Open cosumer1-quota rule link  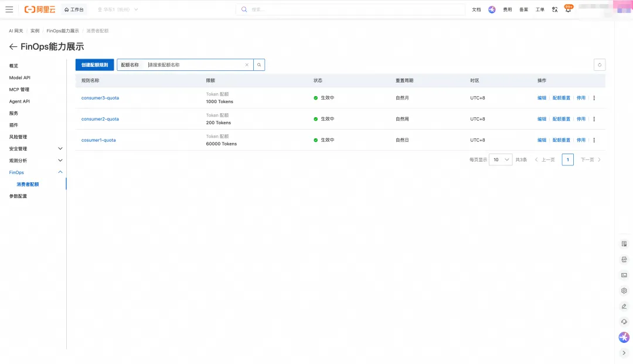pyautogui.click(x=98, y=140)
